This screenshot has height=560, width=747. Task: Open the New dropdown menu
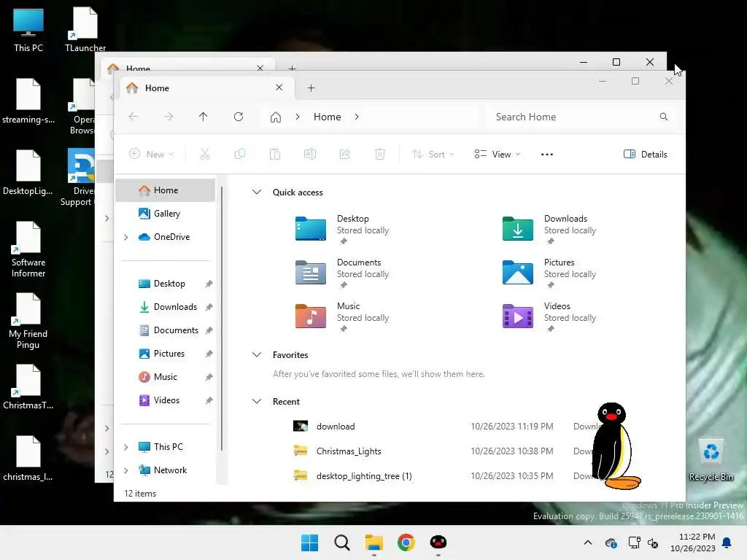[152, 155]
